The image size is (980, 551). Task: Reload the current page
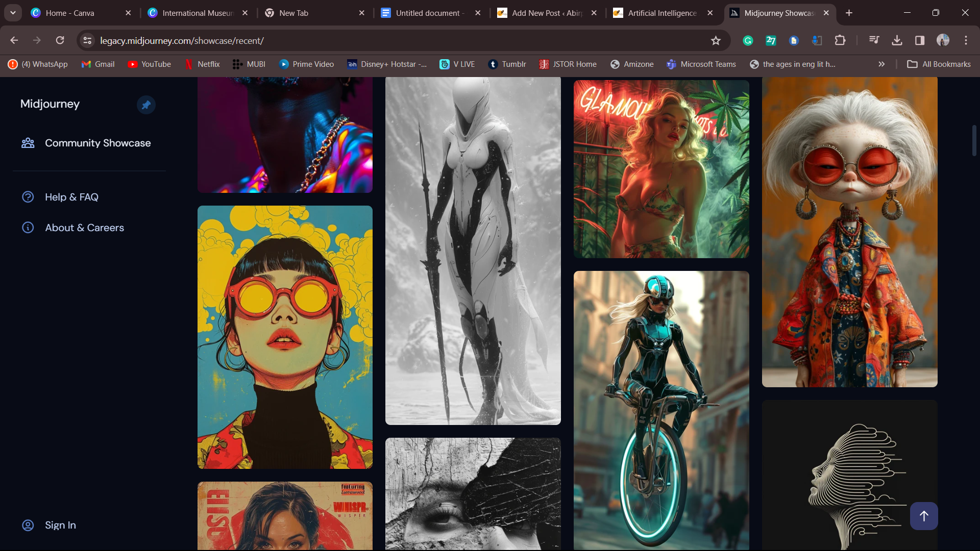(x=60, y=40)
